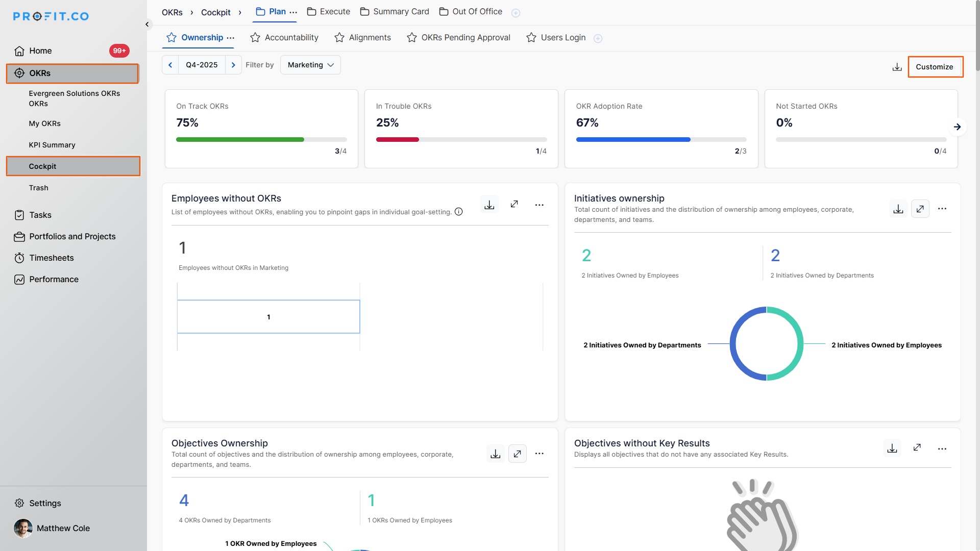Download the Objectives without Key Results widget
This screenshot has width=980, height=551.
coord(892,448)
